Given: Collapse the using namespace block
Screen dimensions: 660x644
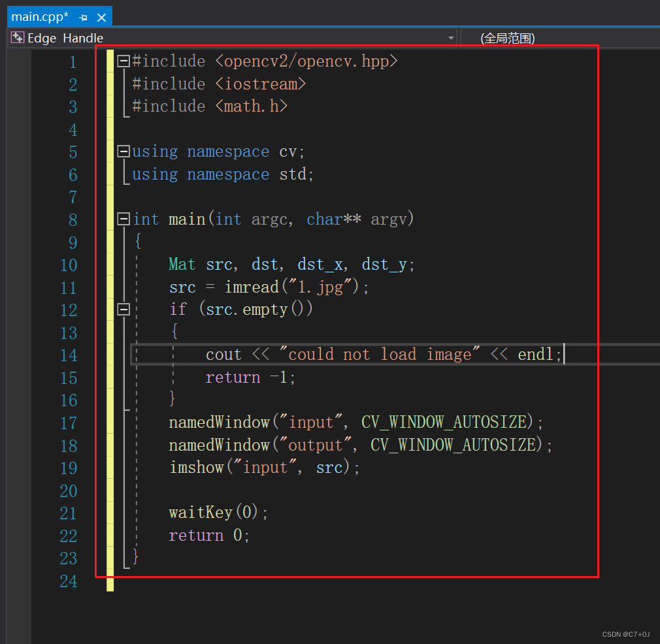Looking at the screenshot, I should coord(123,151).
